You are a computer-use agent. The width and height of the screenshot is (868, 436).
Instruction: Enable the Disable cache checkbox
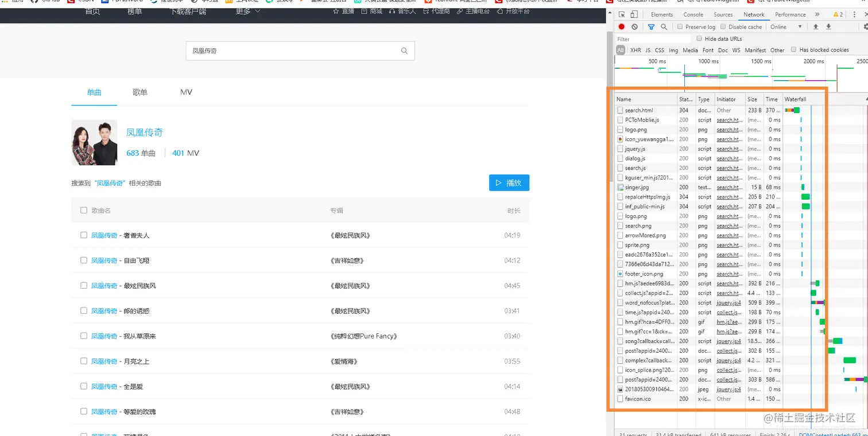[x=723, y=27]
